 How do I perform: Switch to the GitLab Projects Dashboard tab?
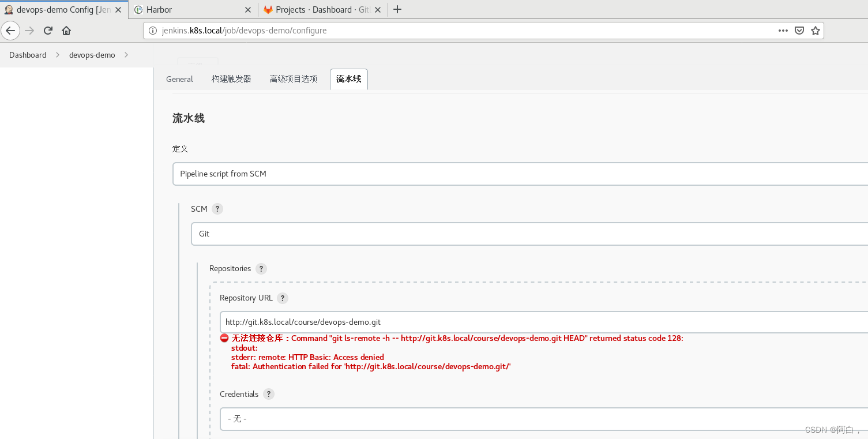pos(323,10)
